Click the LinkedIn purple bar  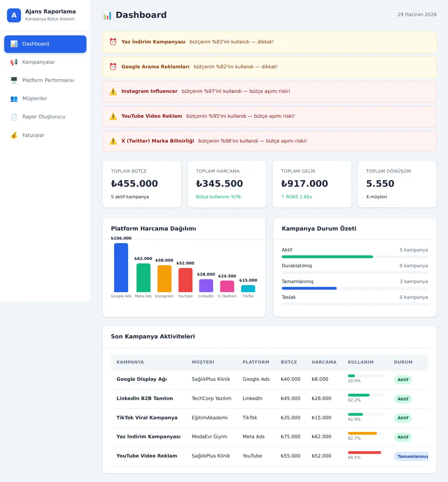click(x=206, y=285)
